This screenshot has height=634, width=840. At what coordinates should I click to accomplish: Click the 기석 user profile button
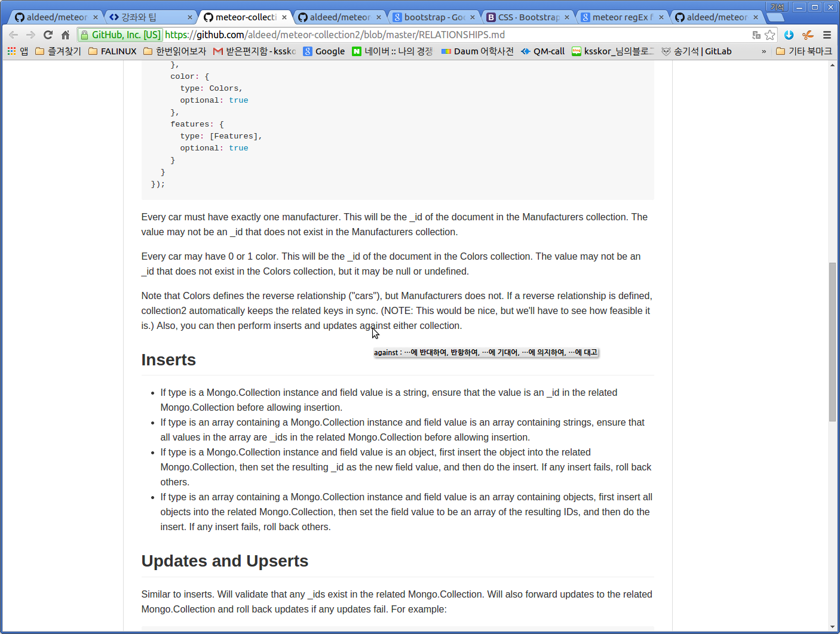click(x=777, y=7)
